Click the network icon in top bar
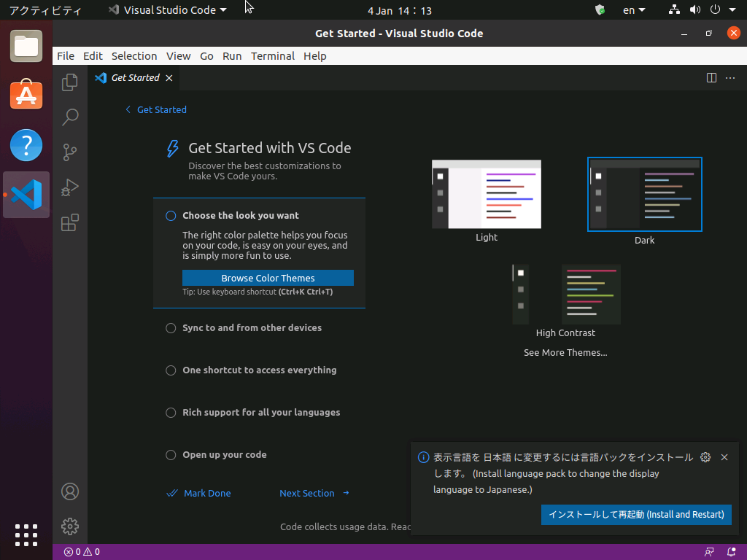Screen dimensions: 747x560 [x=674, y=9]
